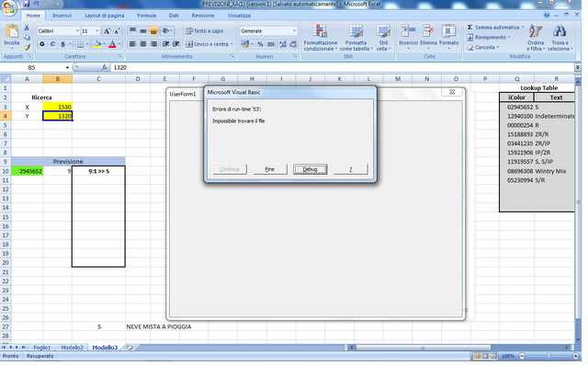The image size is (588, 366).
Task: Apply the yellow fill color swatch
Action: pos(97,44)
